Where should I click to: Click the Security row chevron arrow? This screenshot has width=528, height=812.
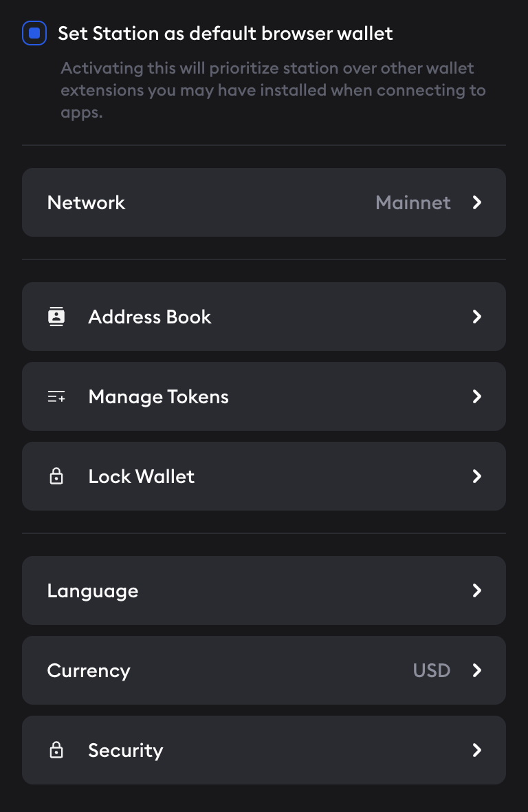pos(477,750)
